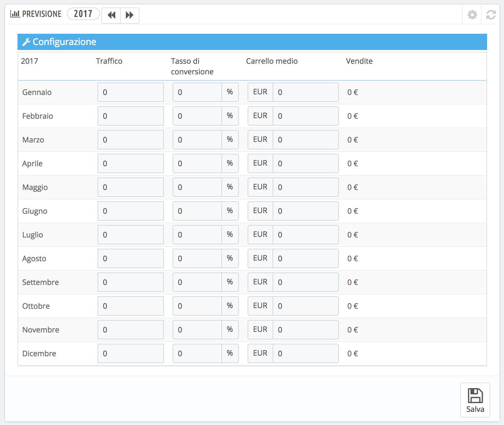Select Novembre conversion rate field
This screenshot has height=425, width=504.
(197, 330)
